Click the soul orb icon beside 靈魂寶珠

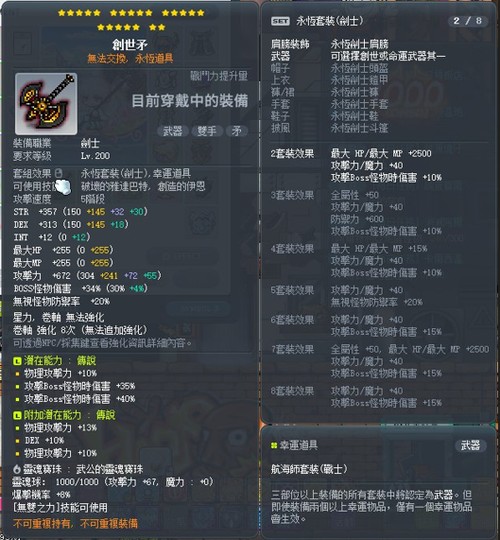tap(17, 469)
